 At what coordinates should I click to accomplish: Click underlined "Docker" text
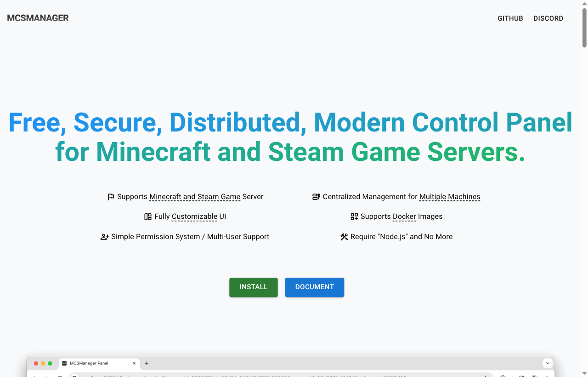[x=404, y=217]
